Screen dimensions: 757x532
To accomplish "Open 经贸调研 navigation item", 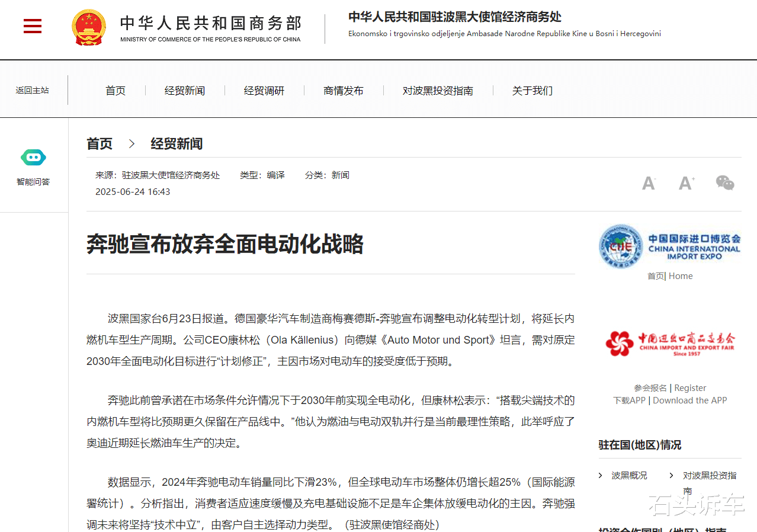I will pyautogui.click(x=264, y=91).
